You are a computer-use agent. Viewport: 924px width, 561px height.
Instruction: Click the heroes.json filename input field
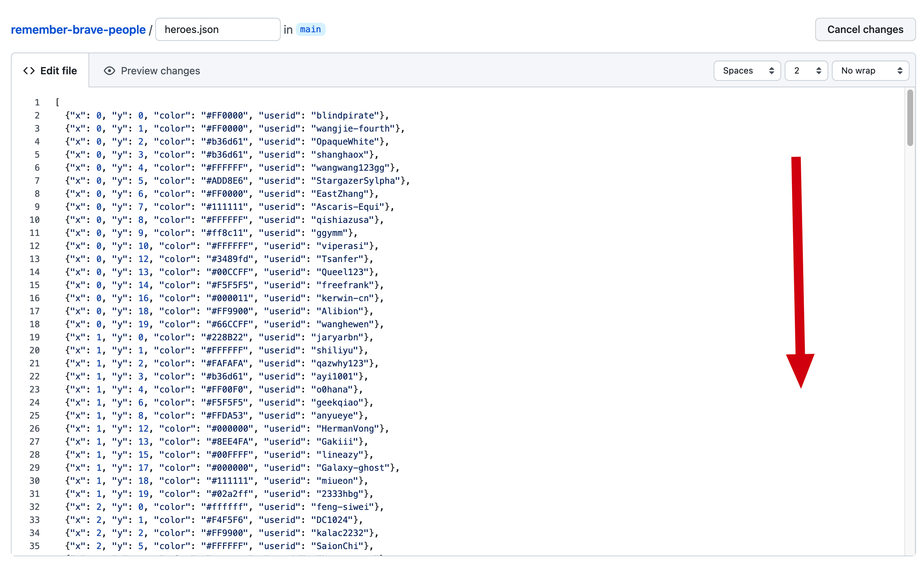218,30
